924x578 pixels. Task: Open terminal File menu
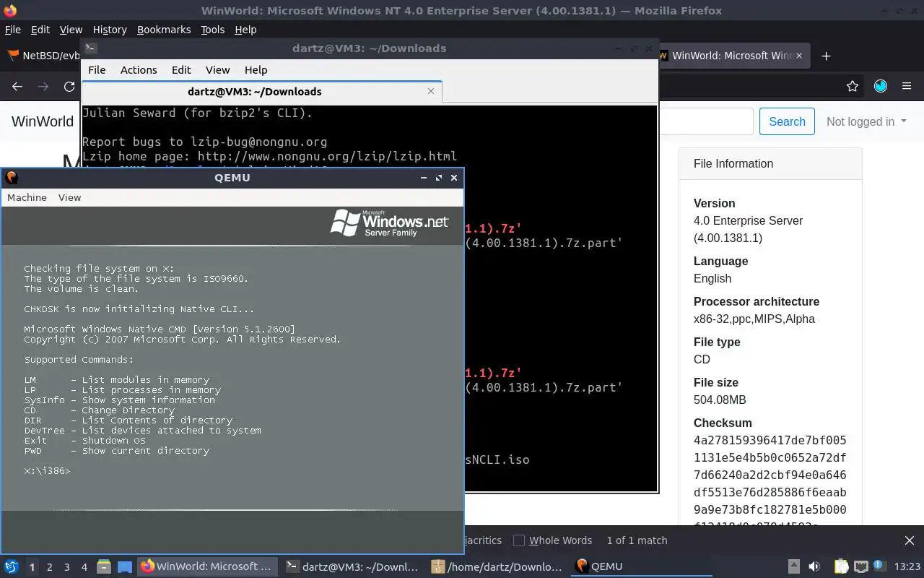[x=97, y=70]
